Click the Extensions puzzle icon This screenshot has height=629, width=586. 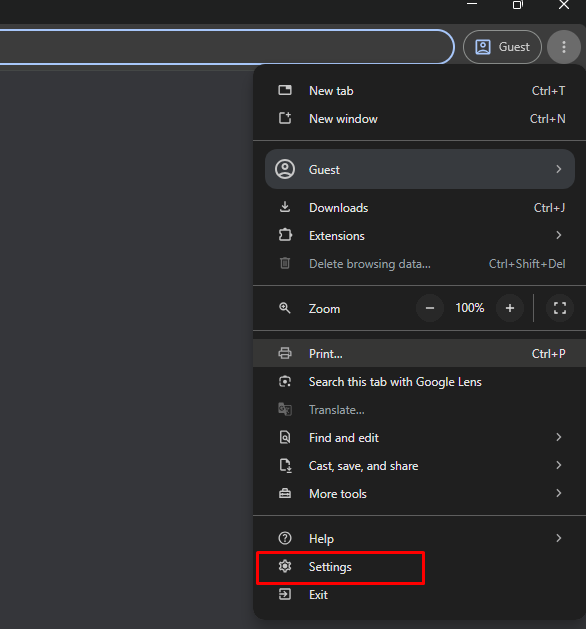click(285, 235)
